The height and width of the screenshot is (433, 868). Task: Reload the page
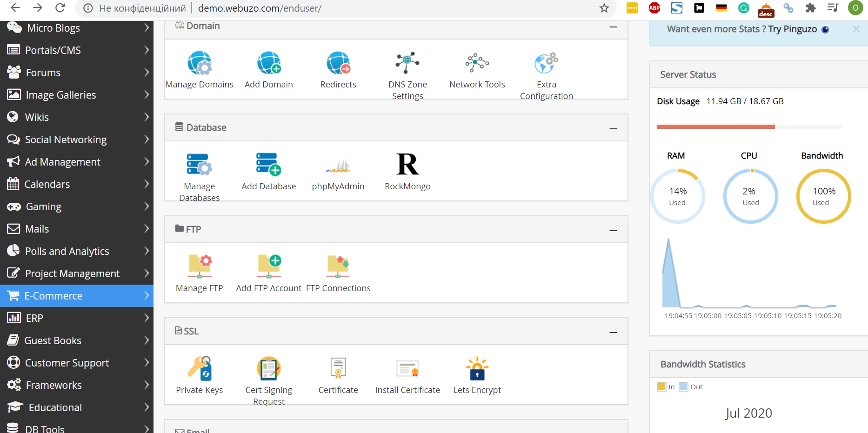[x=60, y=8]
